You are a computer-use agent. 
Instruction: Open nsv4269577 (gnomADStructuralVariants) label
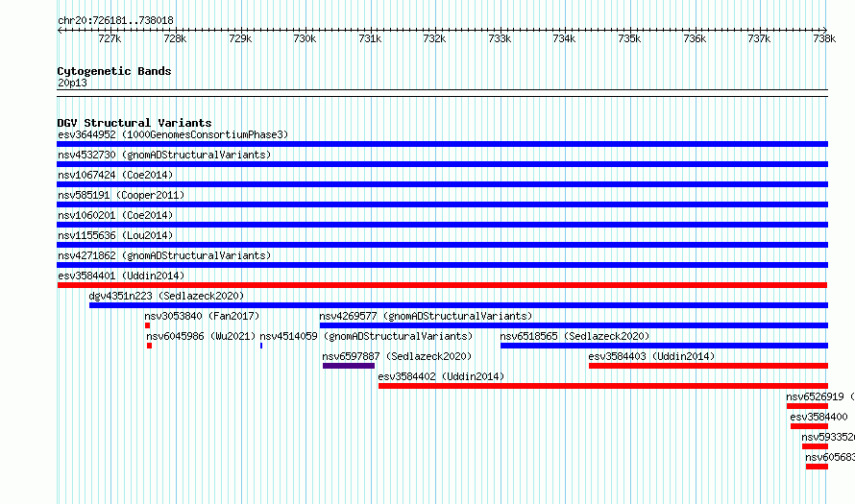point(426,316)
